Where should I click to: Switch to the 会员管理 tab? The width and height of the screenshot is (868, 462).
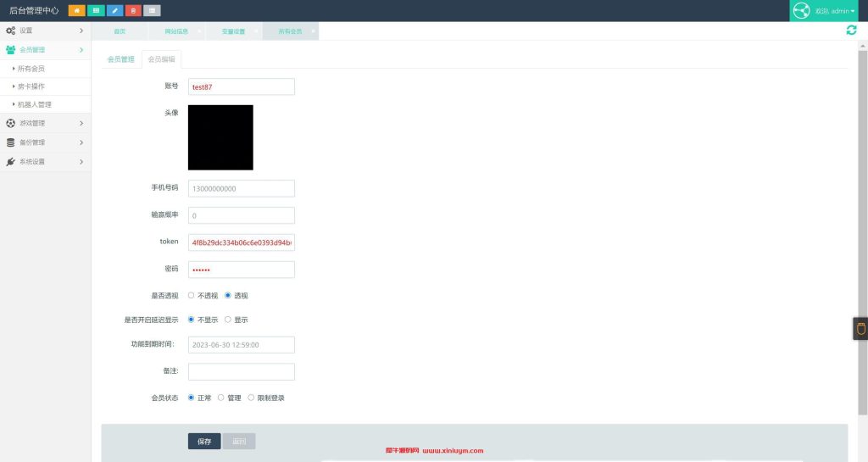[x=121, y=59]
